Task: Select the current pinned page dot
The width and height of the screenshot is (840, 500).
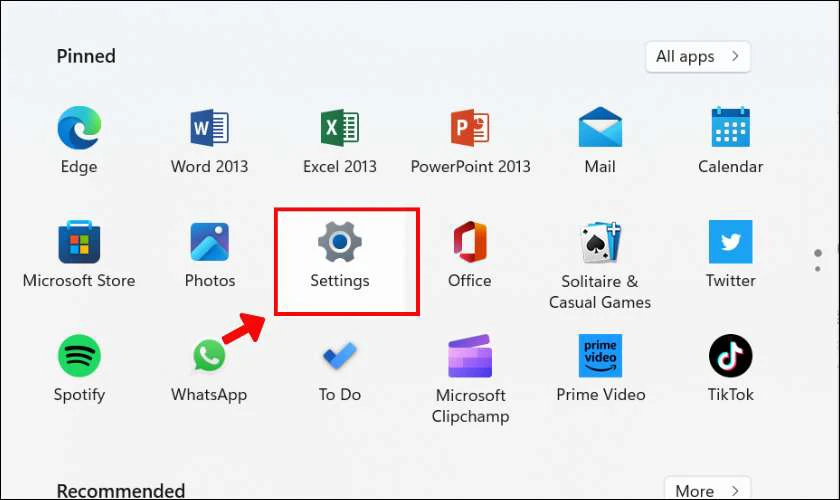Action: (x=818, y=253)
